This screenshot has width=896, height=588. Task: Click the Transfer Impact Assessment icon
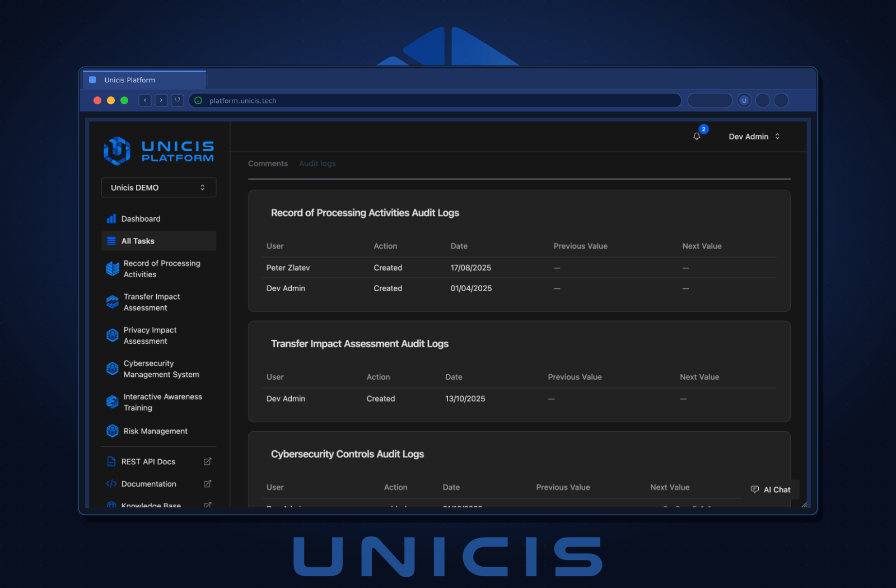pyautogui.click(x=113, y=302)
